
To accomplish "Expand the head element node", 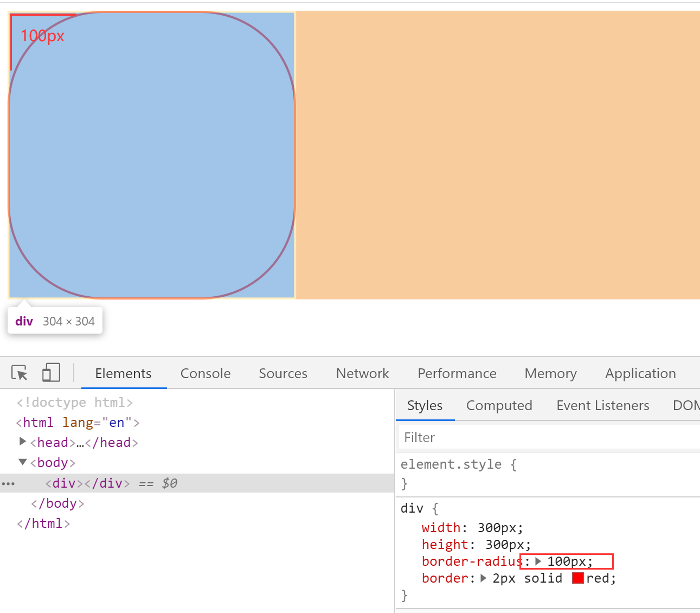I will (x=23, y=442).
